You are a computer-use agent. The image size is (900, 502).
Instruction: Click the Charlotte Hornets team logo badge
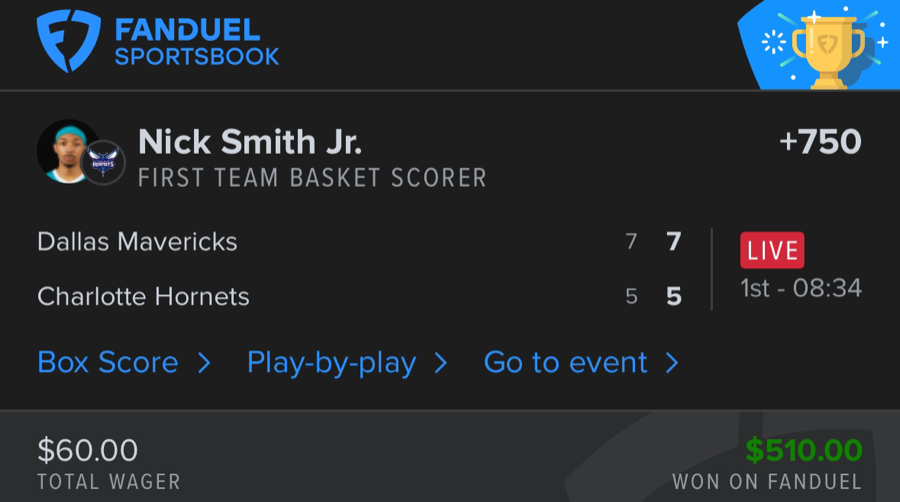(102, 163)
